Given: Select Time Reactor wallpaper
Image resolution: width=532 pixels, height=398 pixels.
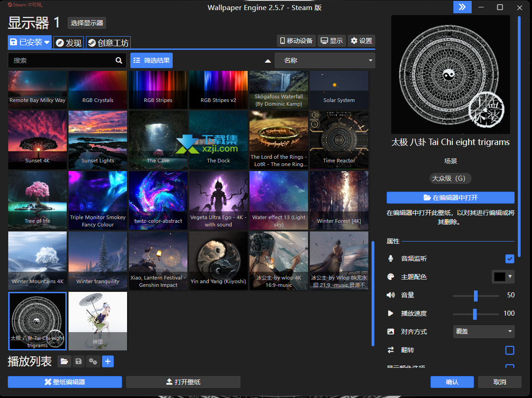Looking at the screenshot, I should tap(339, 140).
